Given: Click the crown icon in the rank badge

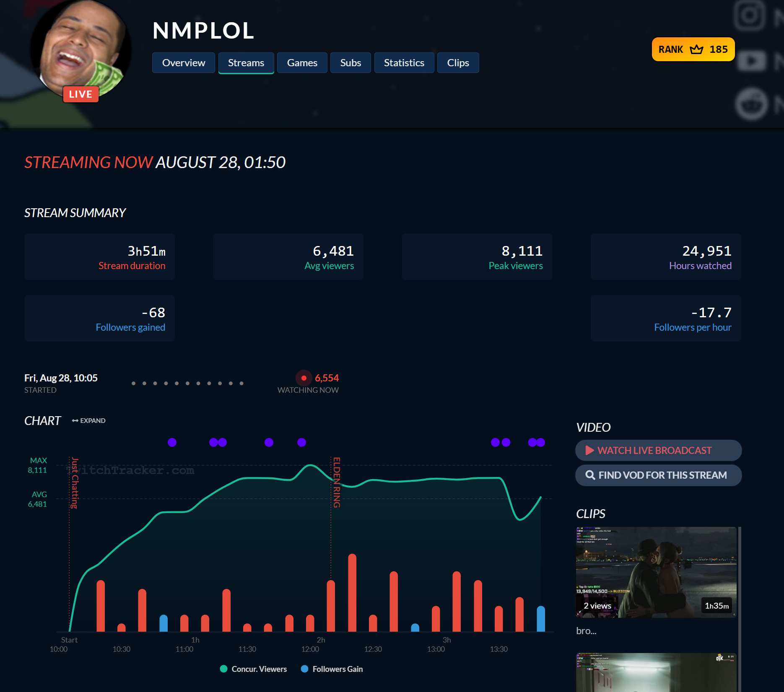Looking at the screenshot, I should [696, 49].
